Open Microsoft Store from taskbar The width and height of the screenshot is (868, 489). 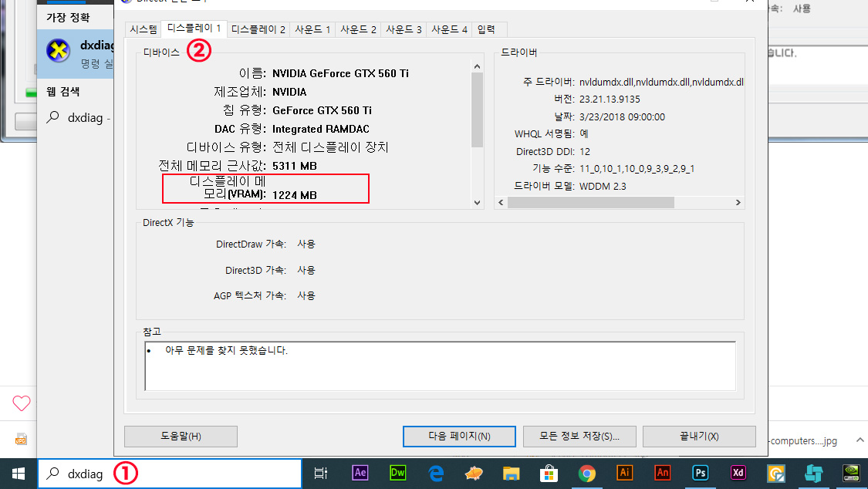tap(549, 474)
